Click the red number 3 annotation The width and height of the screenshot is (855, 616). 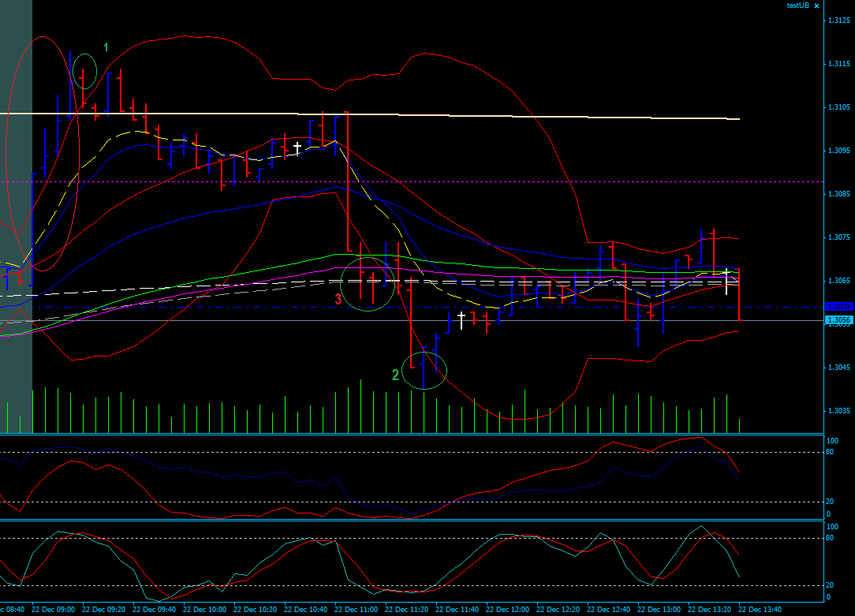coord(338,298)
